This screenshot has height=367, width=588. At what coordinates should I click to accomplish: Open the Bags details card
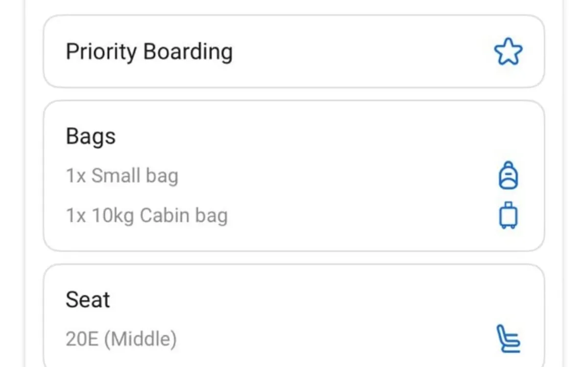tap(294, 176)
